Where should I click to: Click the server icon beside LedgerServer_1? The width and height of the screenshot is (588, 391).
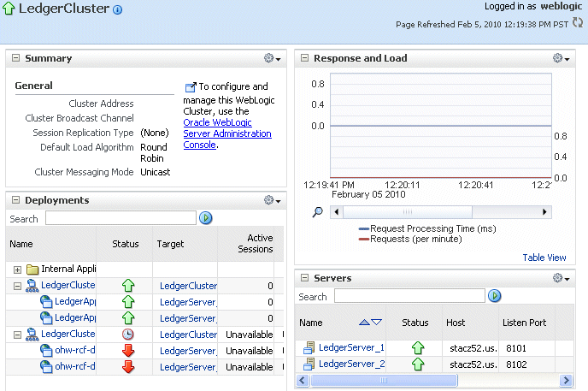309,348
